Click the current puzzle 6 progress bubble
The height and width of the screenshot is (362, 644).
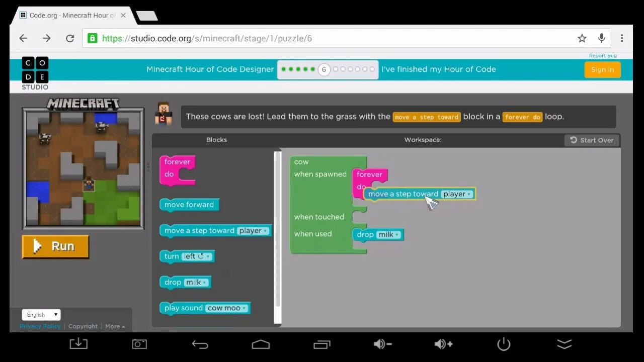click(324, 69)
